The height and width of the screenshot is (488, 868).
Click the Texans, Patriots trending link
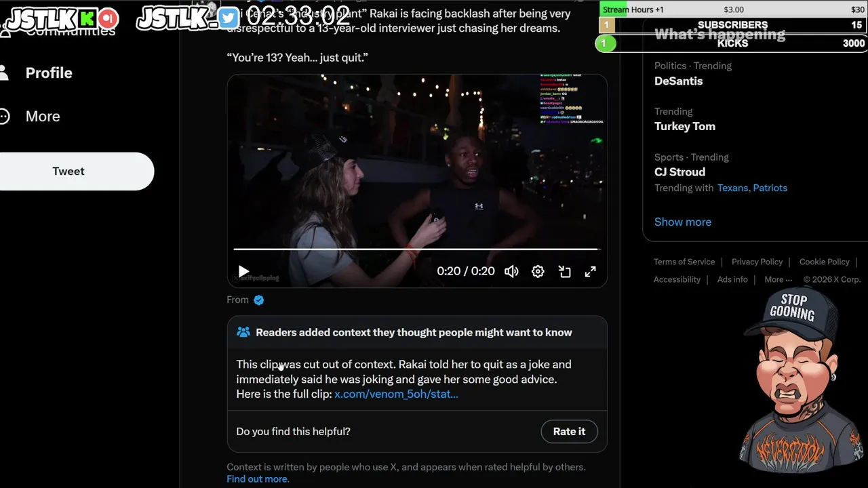click(752, 188)
